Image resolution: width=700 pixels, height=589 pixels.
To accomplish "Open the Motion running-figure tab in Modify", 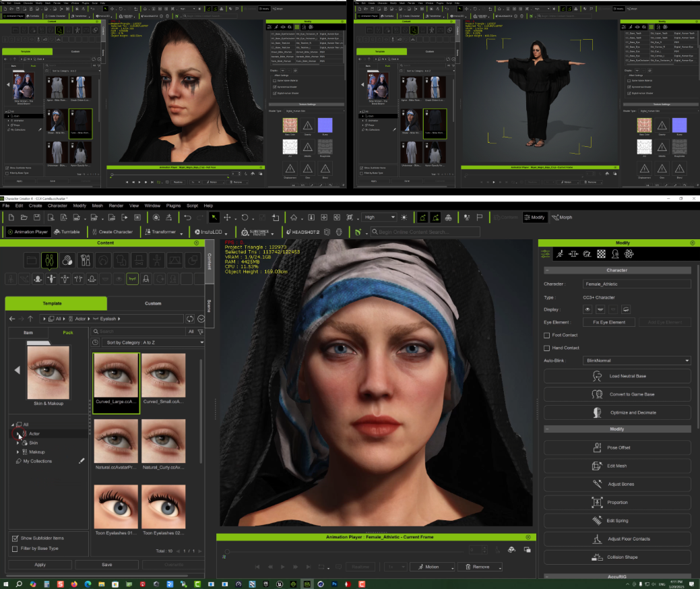I will pyautogui.click(x=560, y=254).
